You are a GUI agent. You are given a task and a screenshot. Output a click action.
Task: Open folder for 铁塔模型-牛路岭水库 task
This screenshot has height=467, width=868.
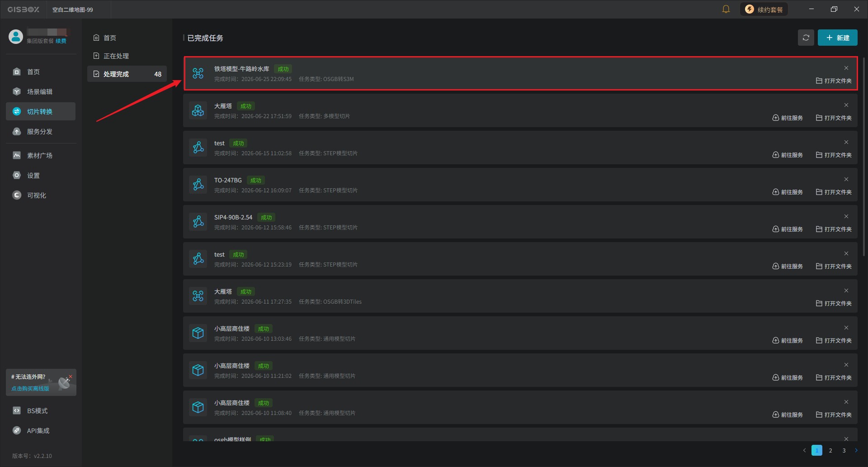(x=834, y=81)
